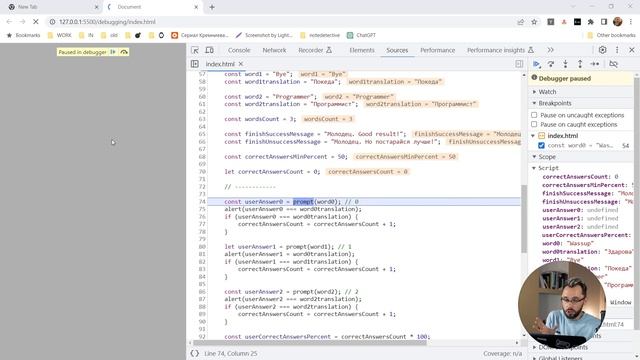Image resolution: width=640 pixels, height=360 pixels.
Task: Click line number 74 in gutter
Action: pos(202,202)
